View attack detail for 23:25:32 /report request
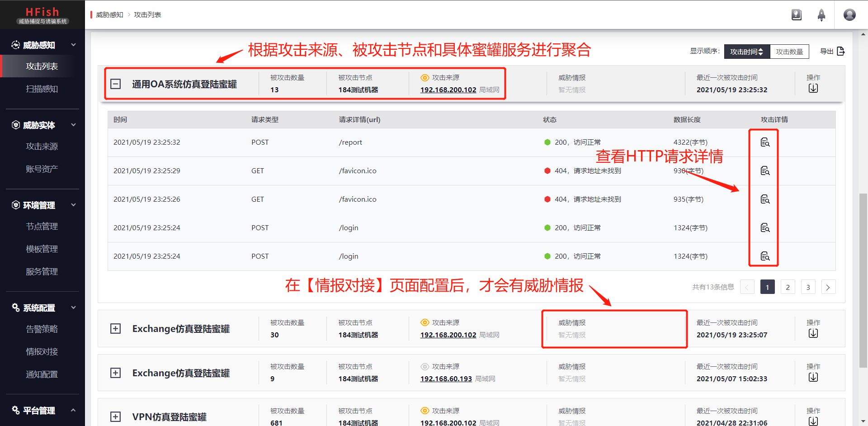The width and height of the screenshot is (868, 426). [765, 142]
